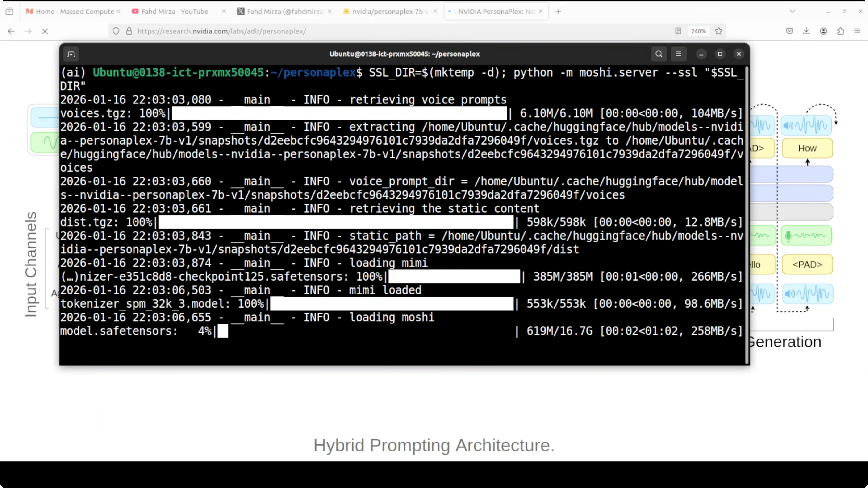
Task: Switch to Home - Massed Compute tab
Action: point(74,12)
